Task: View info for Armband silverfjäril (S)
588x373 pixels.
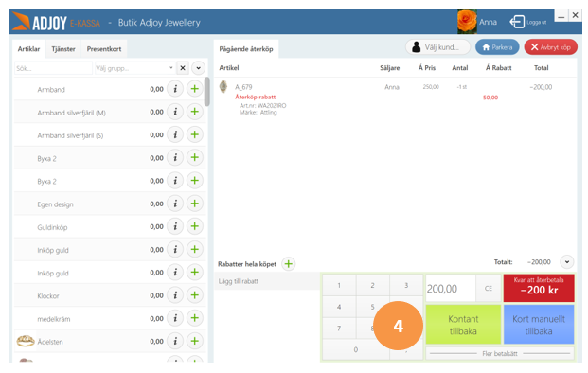Action: [175, 134]
